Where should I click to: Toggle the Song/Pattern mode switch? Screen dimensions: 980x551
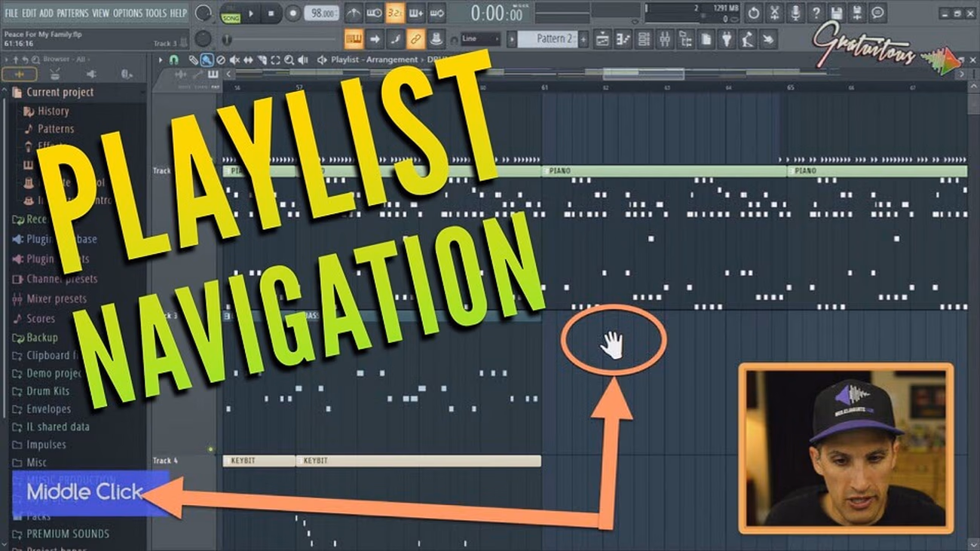tap(230, 14)
